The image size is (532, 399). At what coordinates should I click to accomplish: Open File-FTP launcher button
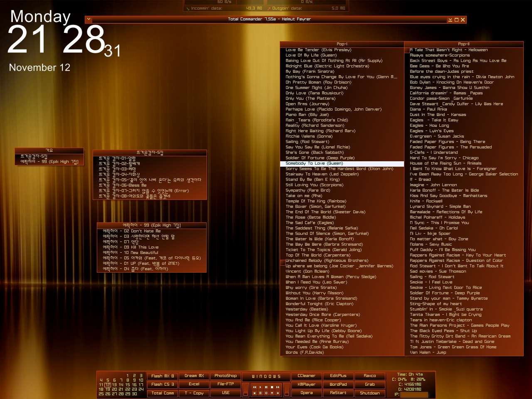pyautogui.click(x=226, y=384)
